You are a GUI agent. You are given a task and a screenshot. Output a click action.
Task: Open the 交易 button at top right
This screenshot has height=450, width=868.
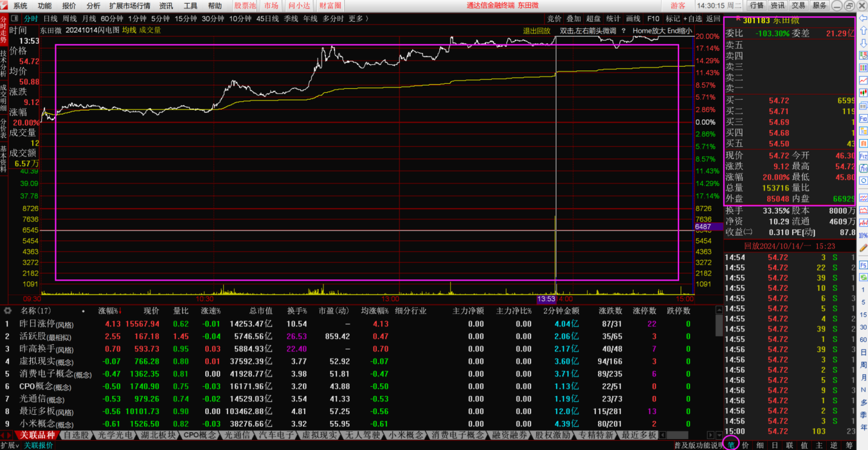799,5
